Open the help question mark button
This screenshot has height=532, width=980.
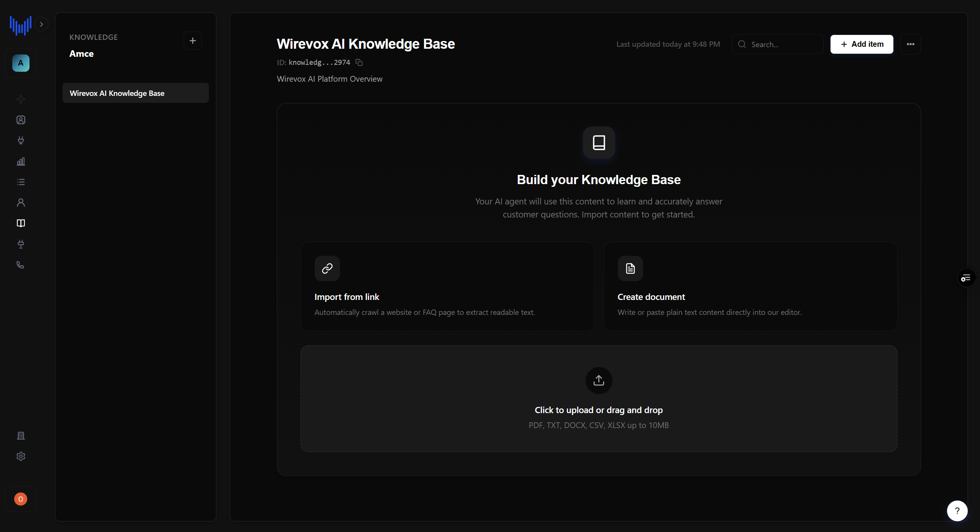click(957, 511)
